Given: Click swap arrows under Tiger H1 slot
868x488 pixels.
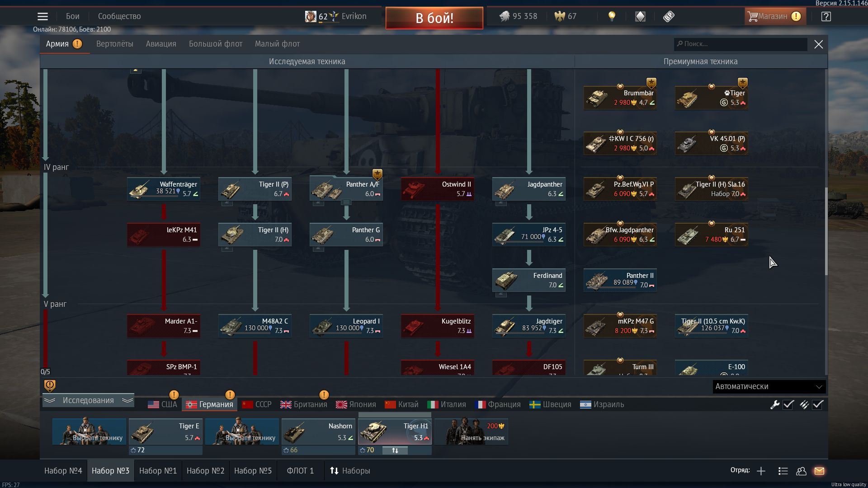Looking at the screenshot, I should (395, 450).
